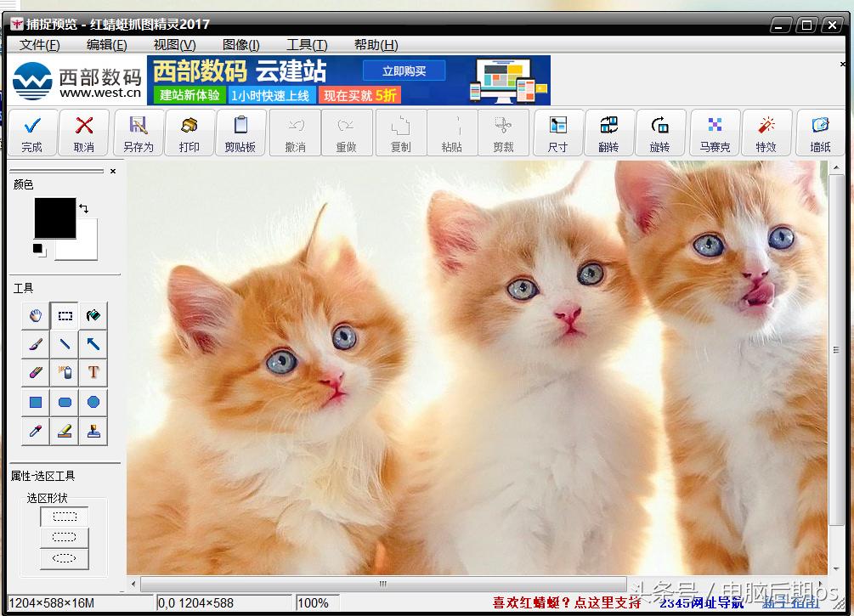854x616 pixels.
Task: Pick the eyedropper color tool
Action: click(35, 430)
